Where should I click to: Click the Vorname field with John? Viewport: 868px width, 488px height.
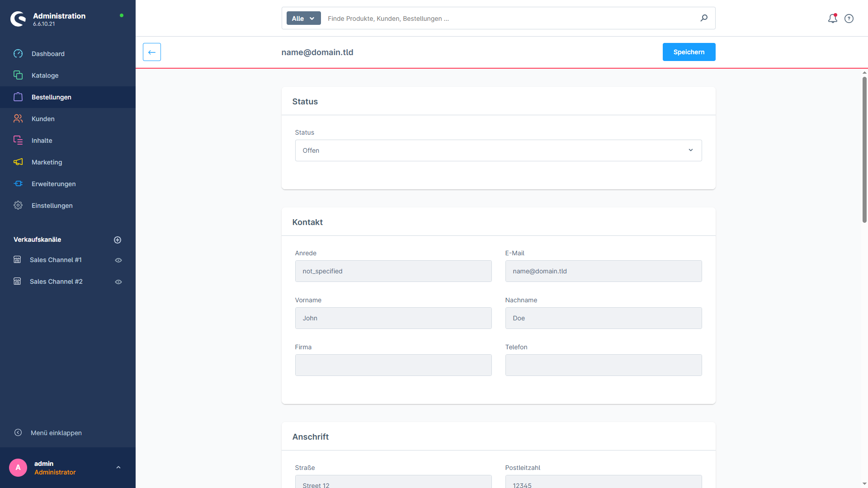click(x=393, y=318)
